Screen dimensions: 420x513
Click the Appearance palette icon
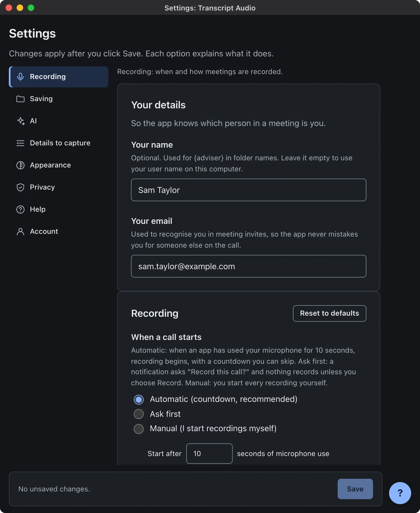[20, 165]
